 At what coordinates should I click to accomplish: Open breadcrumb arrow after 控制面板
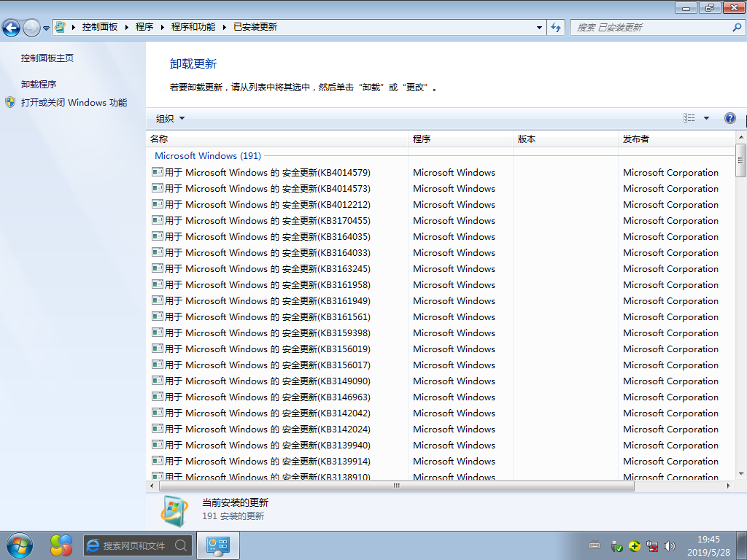click(x=127, y=28)
